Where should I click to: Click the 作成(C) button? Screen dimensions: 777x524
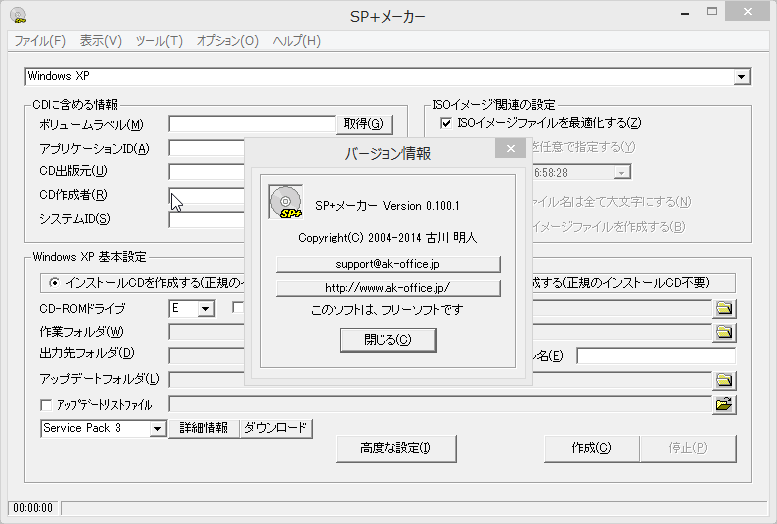(592, 449)
